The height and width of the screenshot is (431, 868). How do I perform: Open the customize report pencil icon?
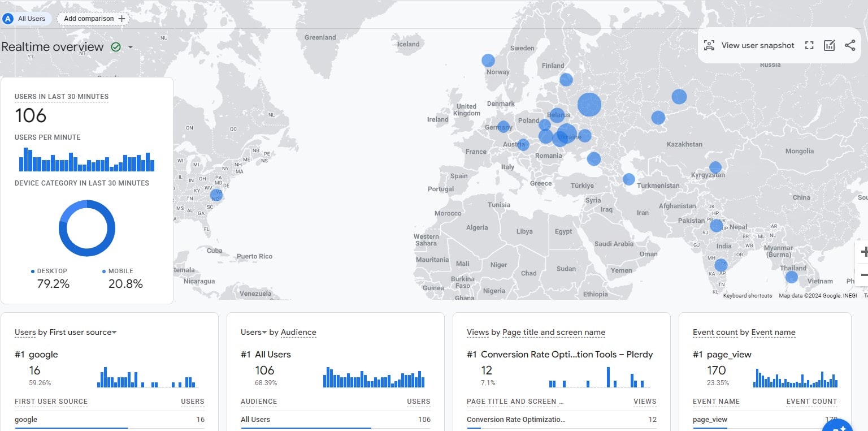click(829, 46)
